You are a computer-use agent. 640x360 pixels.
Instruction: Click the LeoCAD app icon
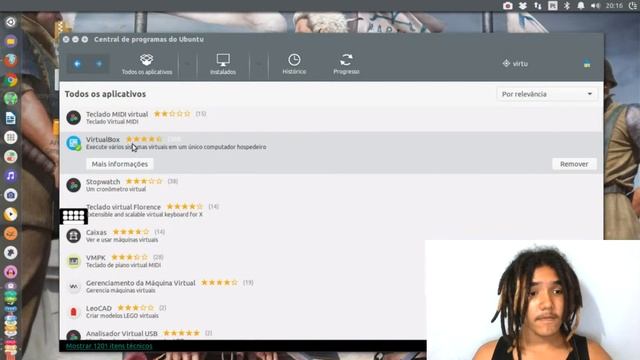point(73,312)
